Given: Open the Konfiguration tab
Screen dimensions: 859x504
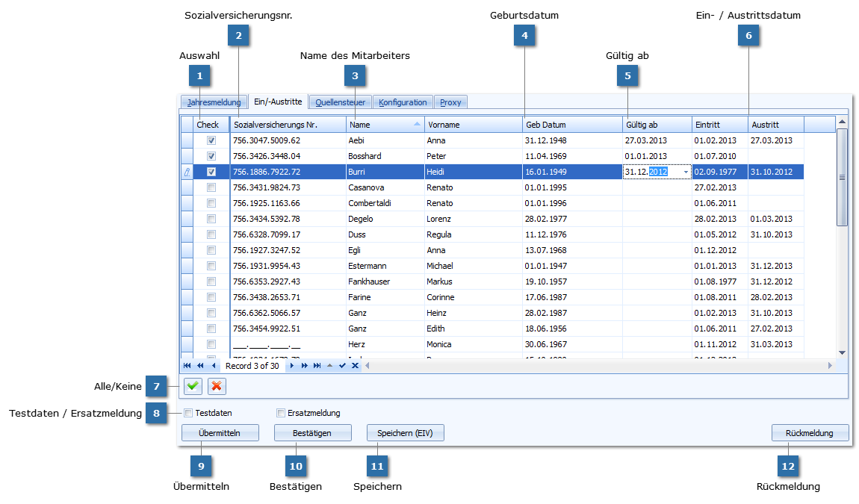Looking at the screenshot, I should pos(403,102).
